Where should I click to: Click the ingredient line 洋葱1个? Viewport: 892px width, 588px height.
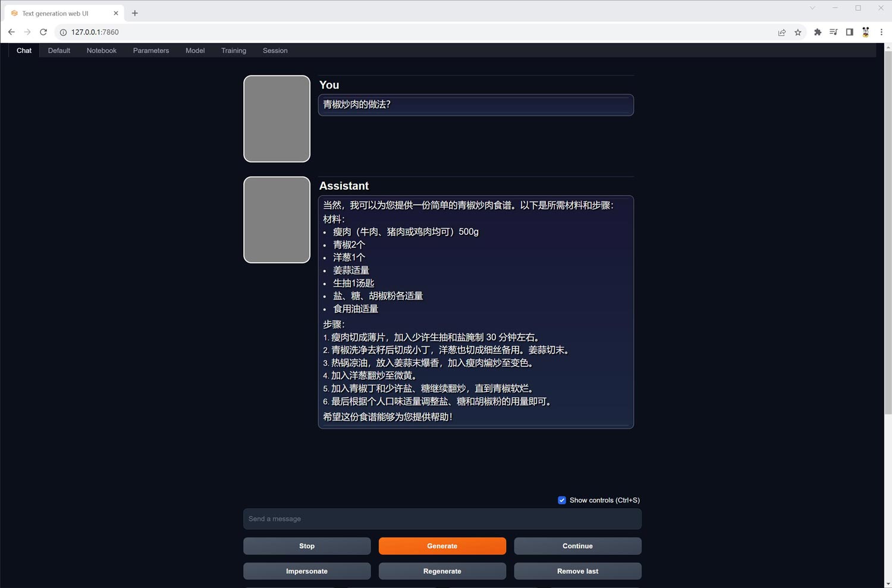349,257
